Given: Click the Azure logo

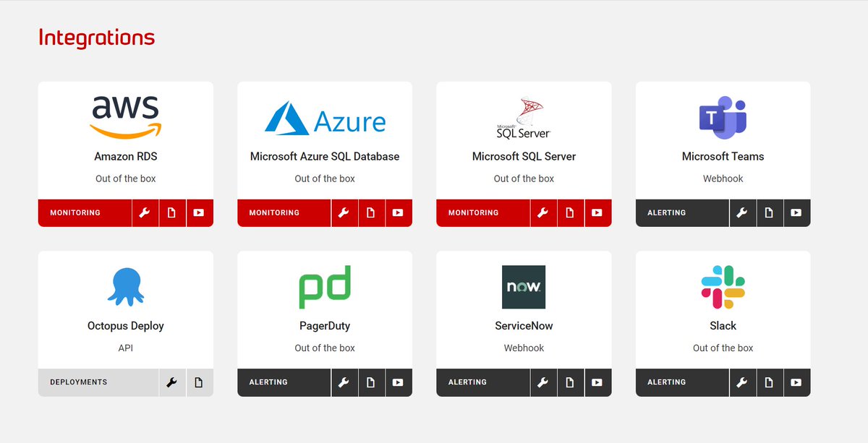Looking at the screenshot, I should 325,118.
